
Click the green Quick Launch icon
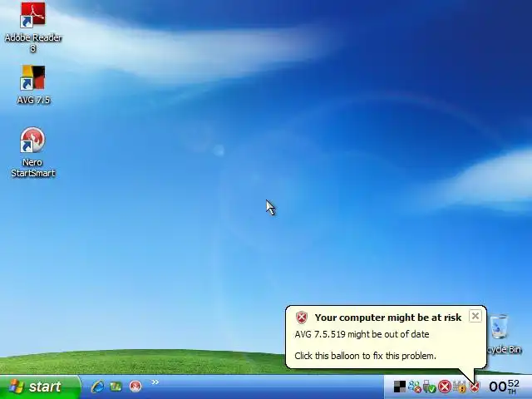pos(116,387)
